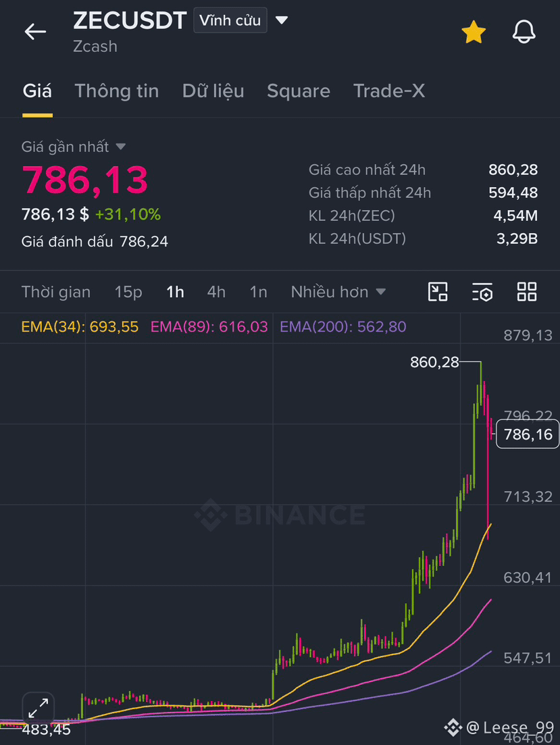Screen dimensions: 560x745
Task: Open price alerts with the bell icon
Action: (524, 32)
